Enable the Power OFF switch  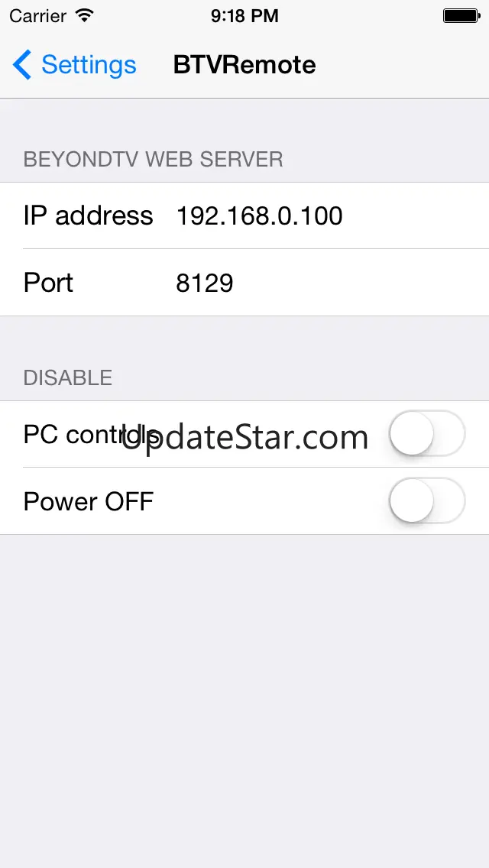(x=426, y=500)
